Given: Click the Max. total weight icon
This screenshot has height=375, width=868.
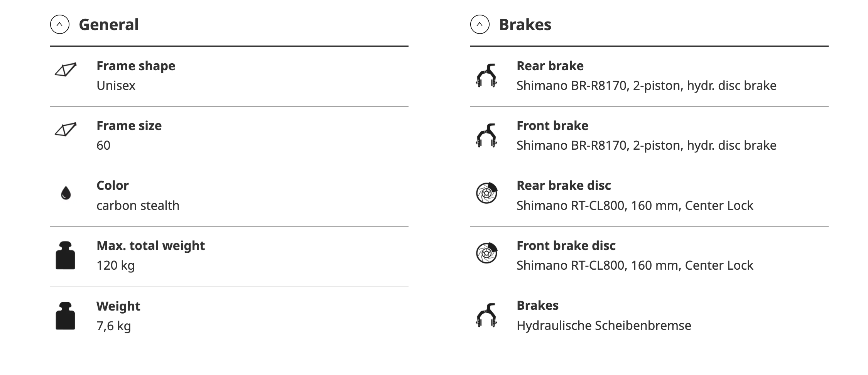Looking at the screenshot, I should point(65,255).
